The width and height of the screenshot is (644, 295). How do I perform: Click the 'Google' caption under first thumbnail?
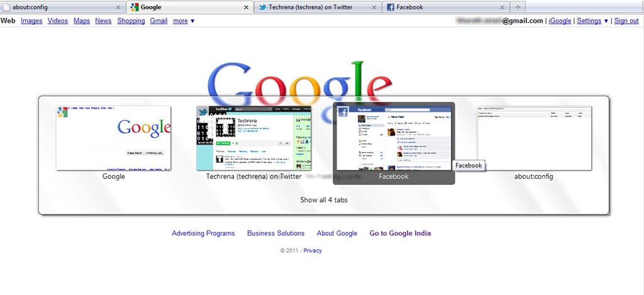[x=114, y=176]
